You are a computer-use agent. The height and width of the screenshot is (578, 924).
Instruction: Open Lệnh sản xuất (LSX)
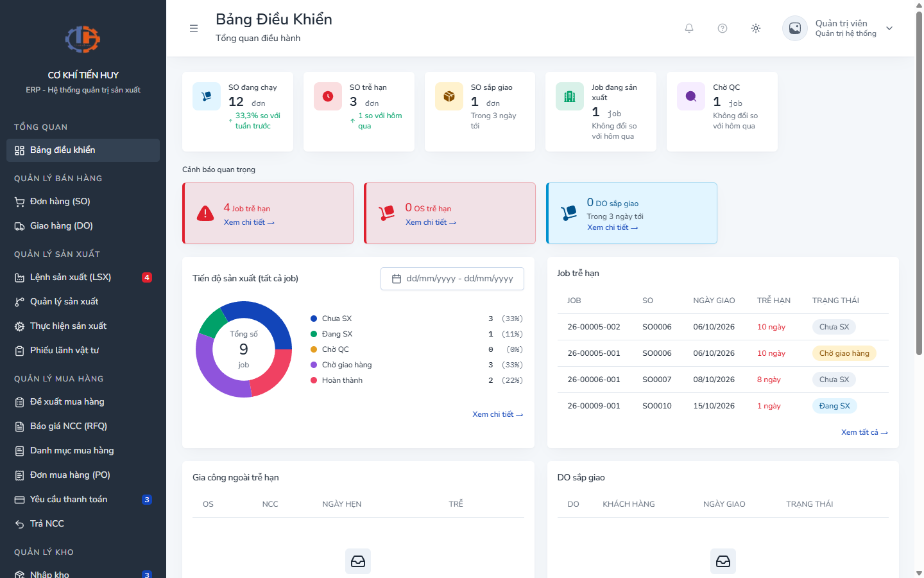(83, 277)
